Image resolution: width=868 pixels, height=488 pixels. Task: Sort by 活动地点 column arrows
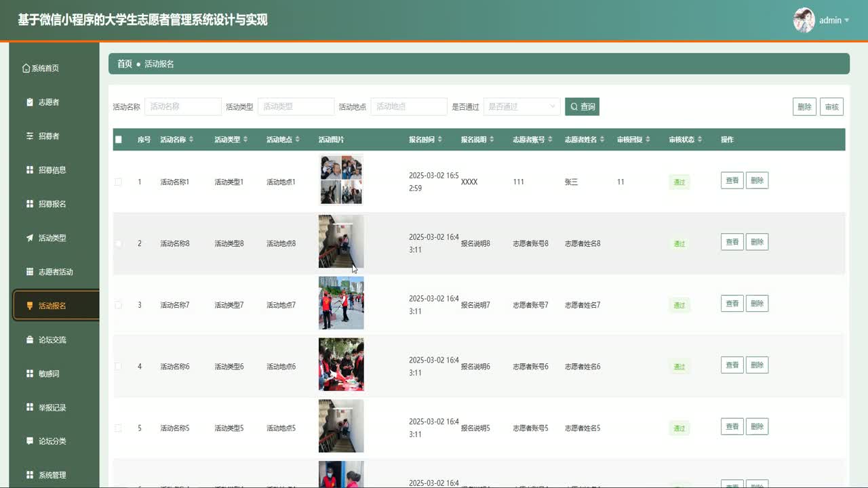[x=298, y=140]
